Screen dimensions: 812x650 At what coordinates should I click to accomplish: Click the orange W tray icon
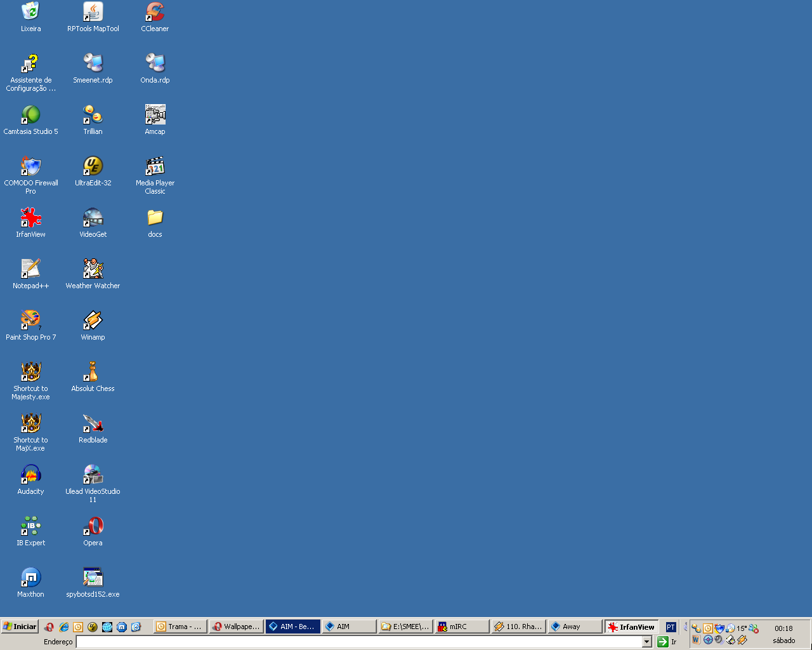tap(696, 640)
